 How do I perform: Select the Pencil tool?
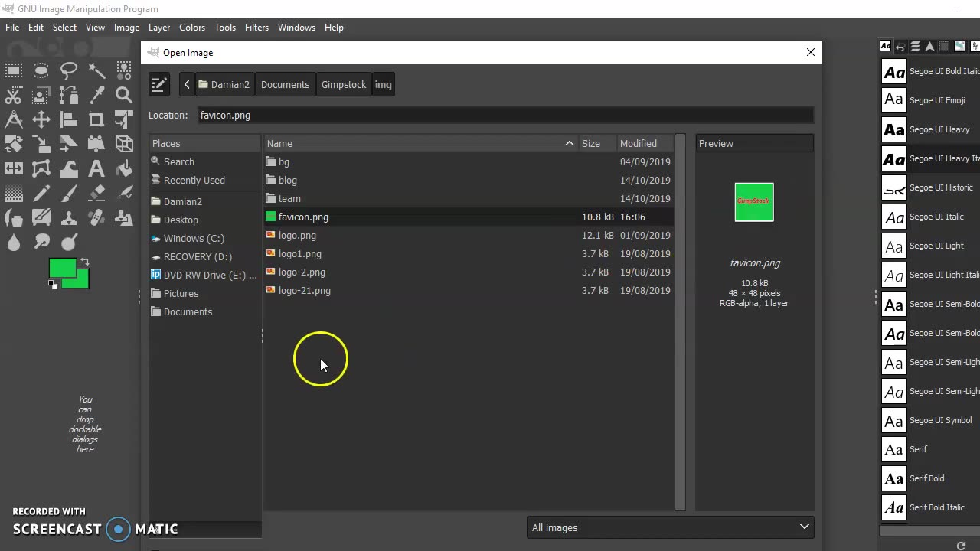click(x=41, y=194)
